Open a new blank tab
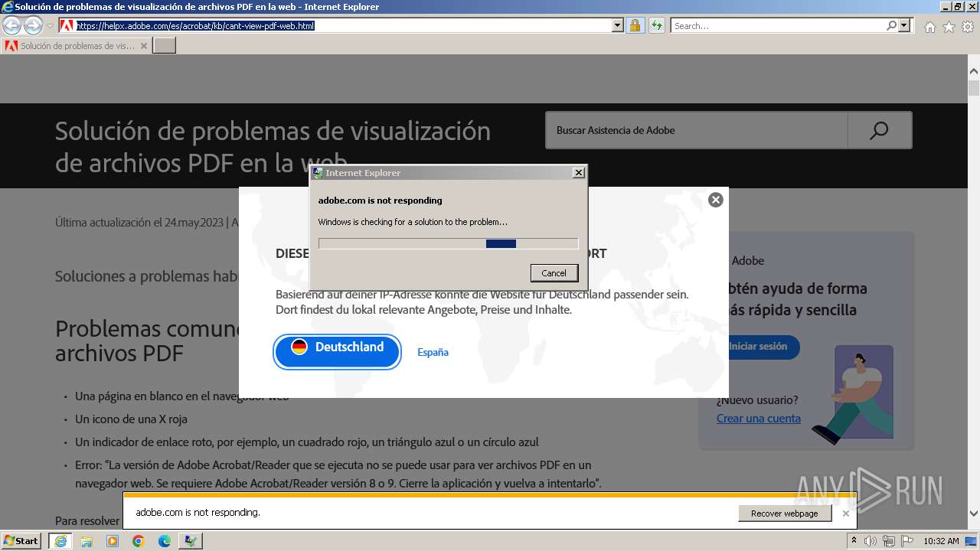This screenshot has height=551, width=980. [x=165, y=46]
